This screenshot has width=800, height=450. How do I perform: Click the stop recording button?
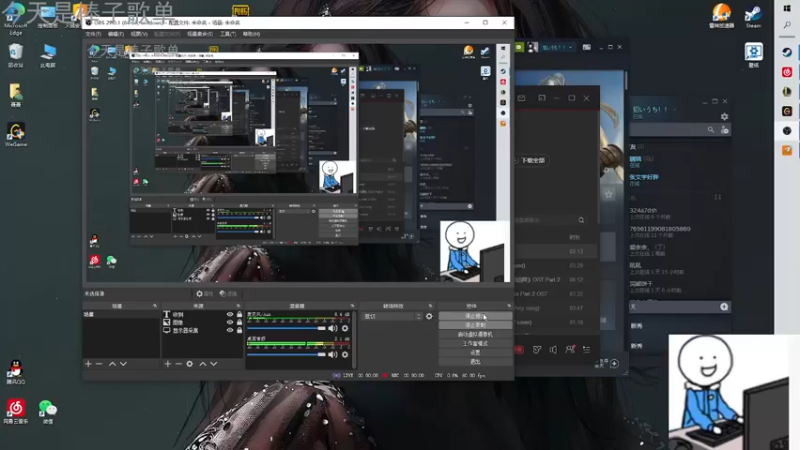[x=475, y=325]
